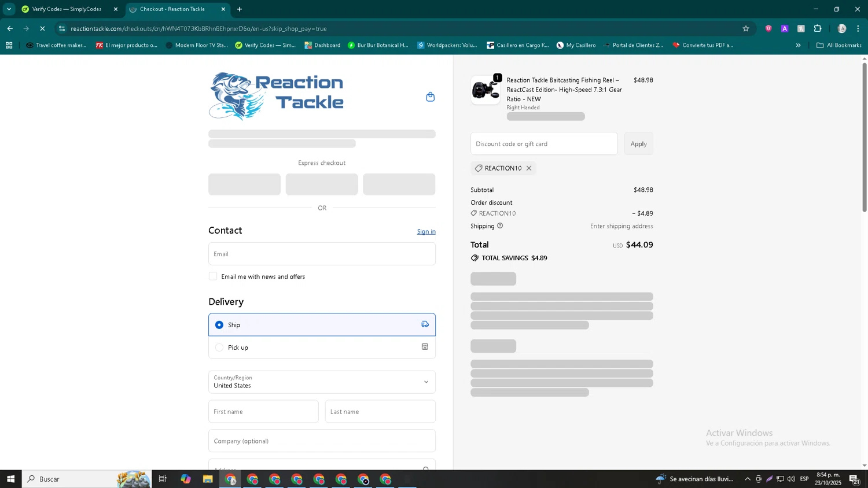Click the ESP language indicator
The image size is (868, 488).
(804, 479)
